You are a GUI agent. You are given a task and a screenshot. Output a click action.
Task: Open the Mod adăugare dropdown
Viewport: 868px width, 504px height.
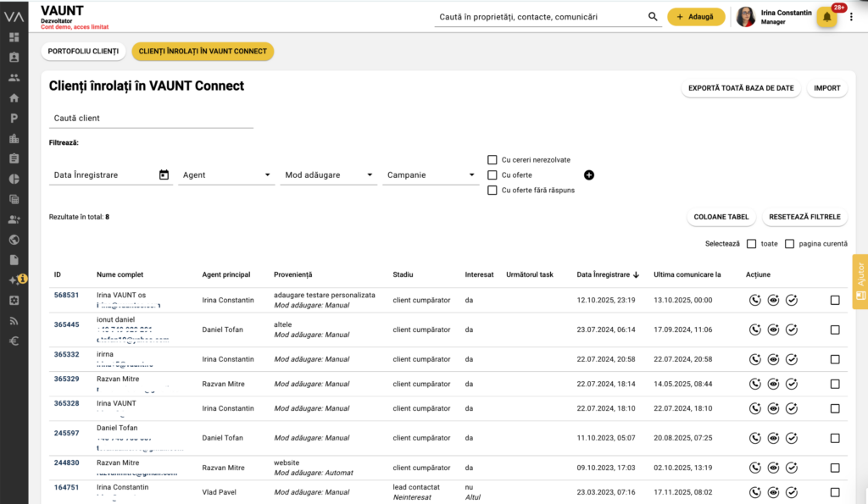pyautogui.click(x=328, y=175)
